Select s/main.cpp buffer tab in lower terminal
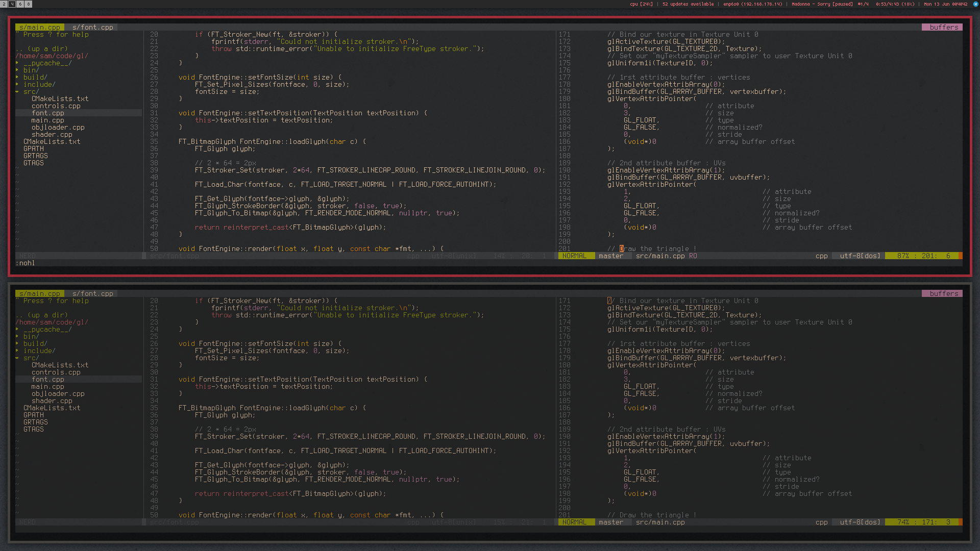 39,294
